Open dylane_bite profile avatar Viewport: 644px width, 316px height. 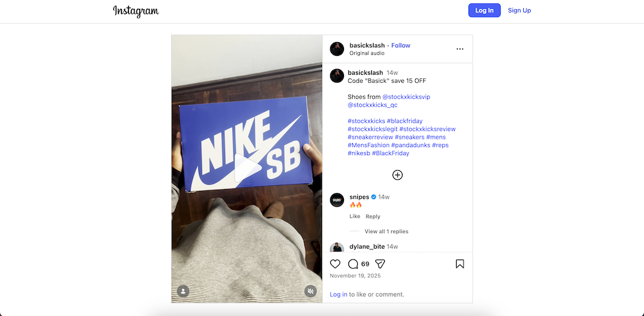[337, 247]
